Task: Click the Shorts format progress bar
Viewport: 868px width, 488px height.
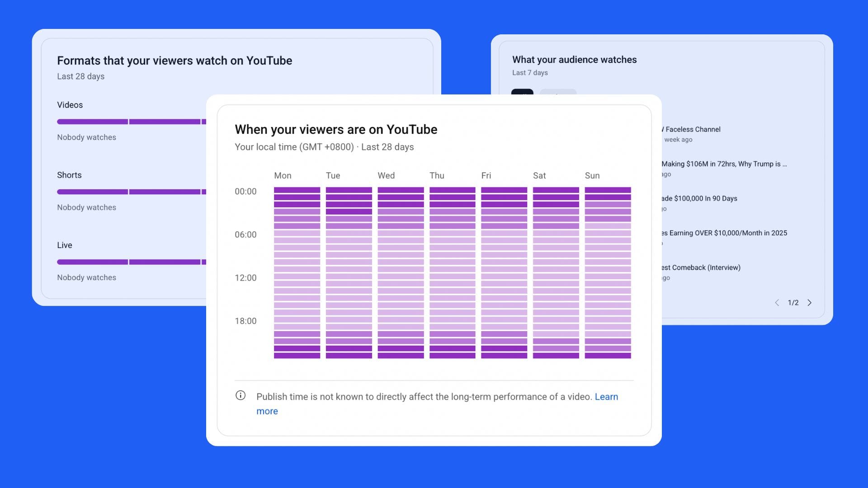Action: click(x=131, y=192)
